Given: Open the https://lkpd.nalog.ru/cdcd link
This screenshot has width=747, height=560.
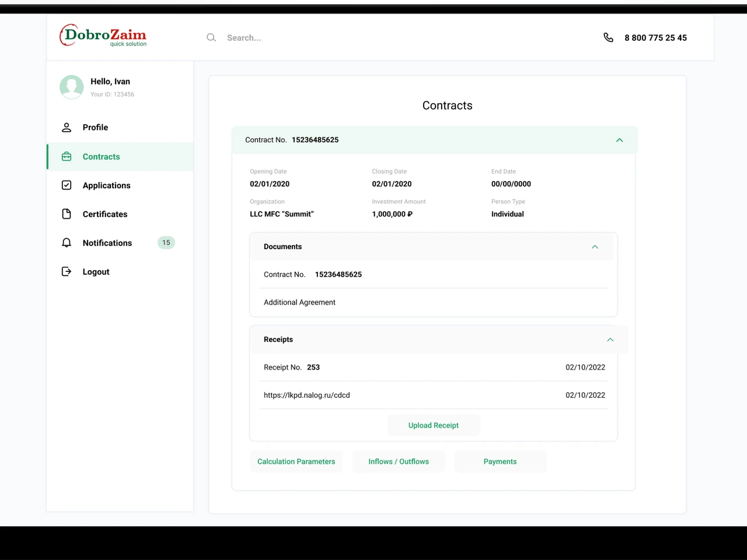Looking at the screenshot, I should point(307,395).
